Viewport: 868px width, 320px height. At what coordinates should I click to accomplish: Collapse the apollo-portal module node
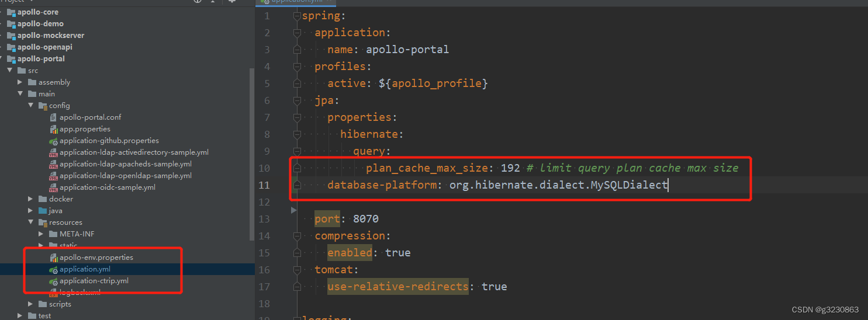coord(2,58)
